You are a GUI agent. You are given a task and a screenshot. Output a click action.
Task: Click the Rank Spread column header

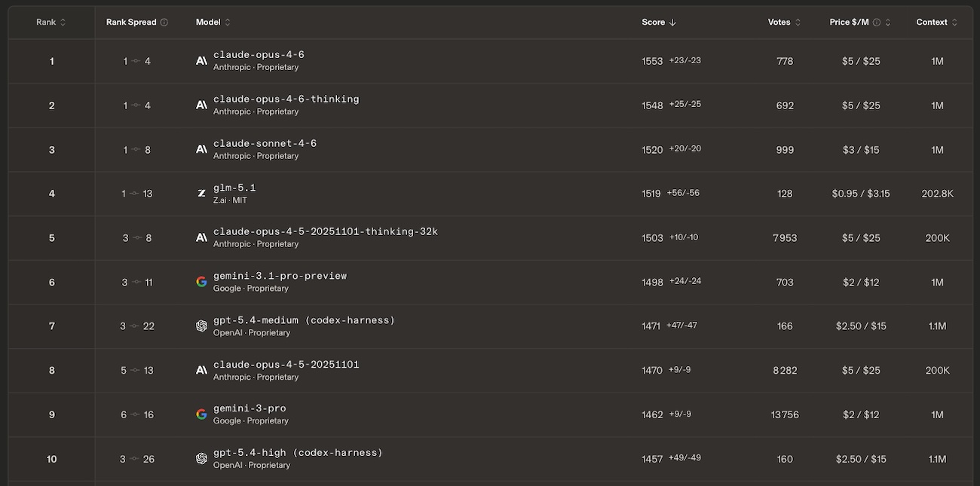point(131,23)
